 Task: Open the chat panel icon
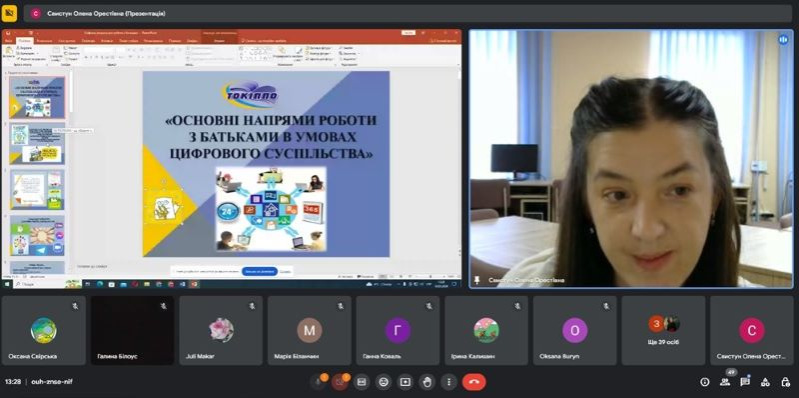[x=745, y=382]
